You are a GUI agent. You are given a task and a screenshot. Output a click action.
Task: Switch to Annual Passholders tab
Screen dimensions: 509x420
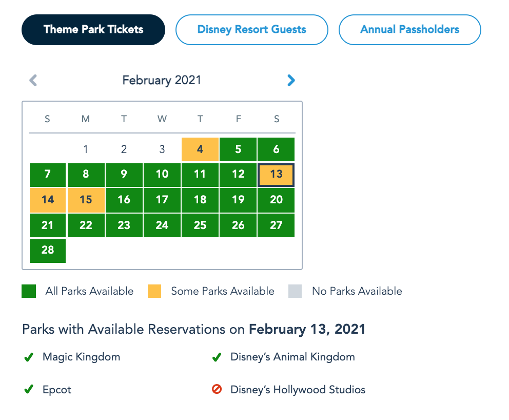(x=409, y=29)
